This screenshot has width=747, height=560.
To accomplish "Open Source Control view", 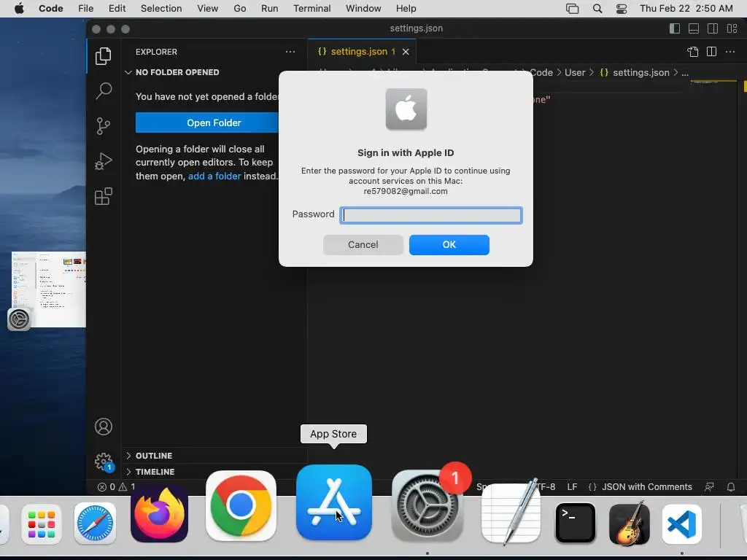I will click(x=104, y=126).
